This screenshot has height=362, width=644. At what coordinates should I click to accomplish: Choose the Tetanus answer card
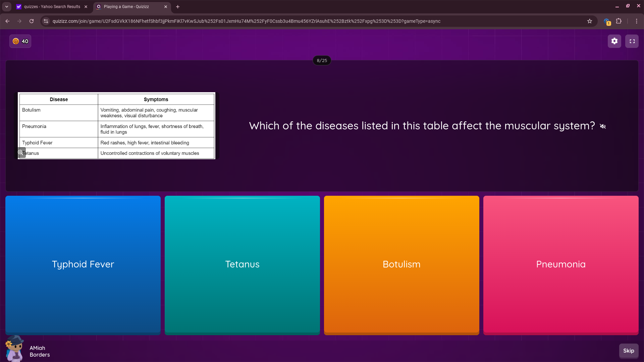tap(242, 265)
